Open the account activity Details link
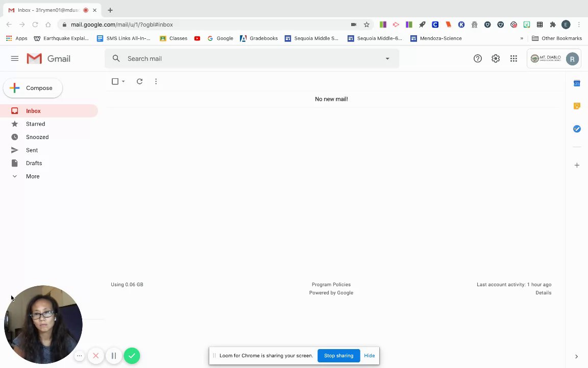Viewport: 588px width, 368px height. 544,293
